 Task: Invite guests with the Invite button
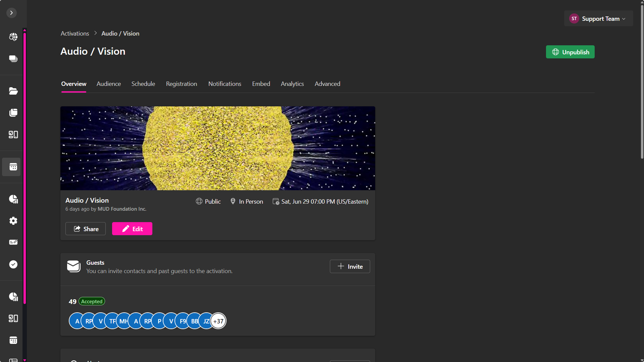click(350, 266)
